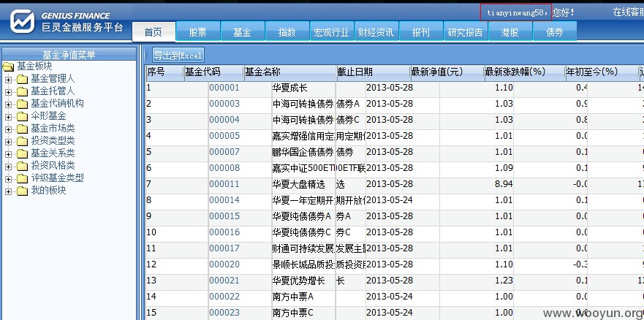Open the 股票 tab
This screenshot has height=320, width=644.
point(198,31)
